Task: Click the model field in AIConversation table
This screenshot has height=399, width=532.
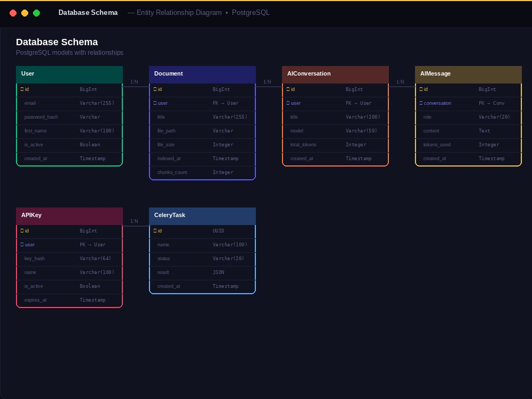Action: pos(335,131)
